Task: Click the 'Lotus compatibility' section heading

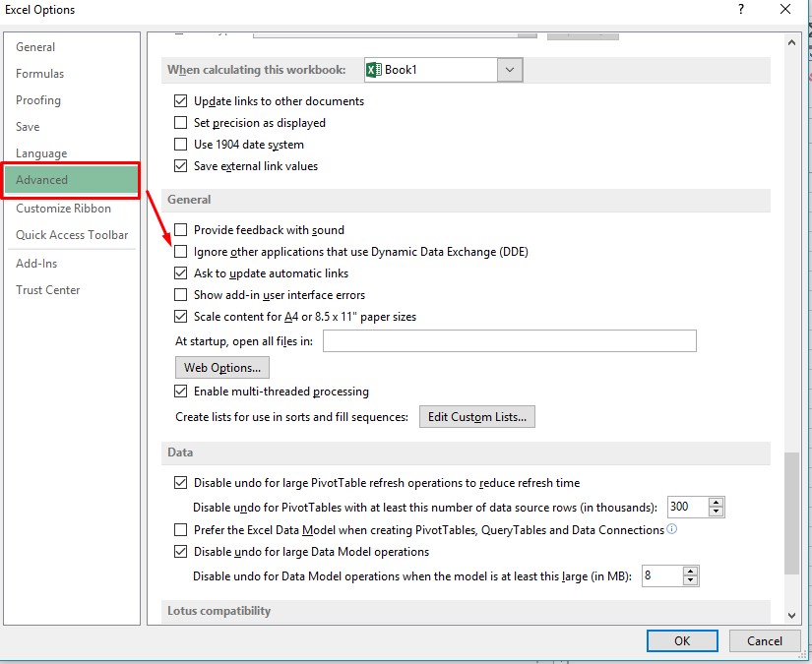Action: [219, 611]
